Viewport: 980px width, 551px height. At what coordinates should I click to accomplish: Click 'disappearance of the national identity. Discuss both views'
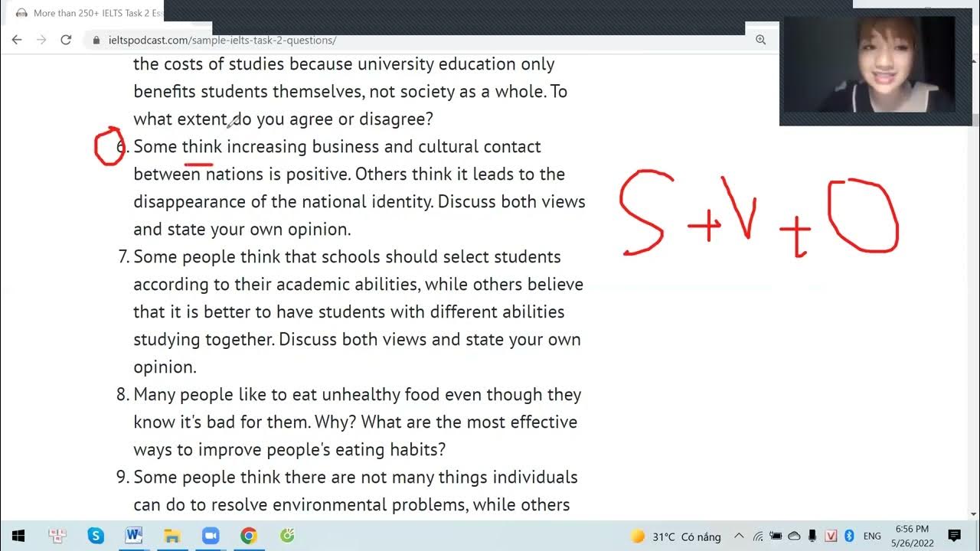359,201
